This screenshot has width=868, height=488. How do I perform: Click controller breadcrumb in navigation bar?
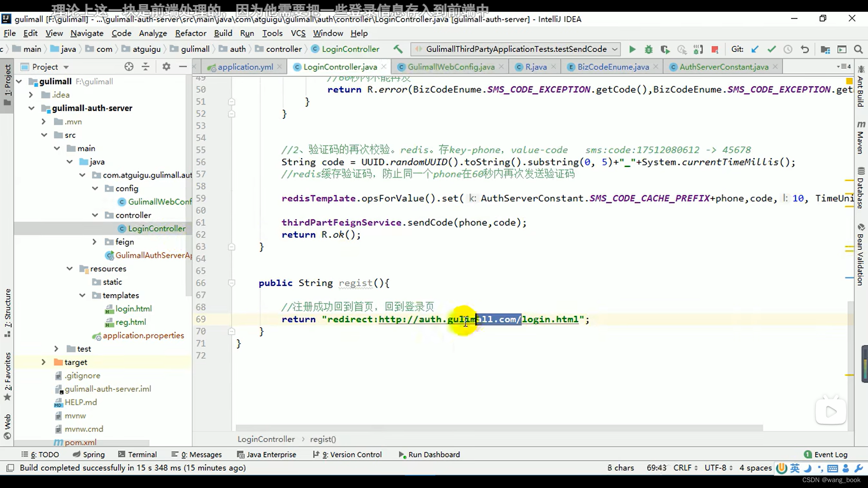pyautogui.click(x=283, y=49)
